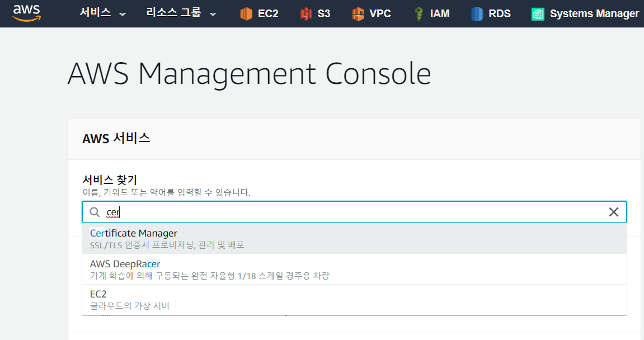Click the VPC shortcut icon
Viewport: 644px width, 340px height.
click(358, 13)
